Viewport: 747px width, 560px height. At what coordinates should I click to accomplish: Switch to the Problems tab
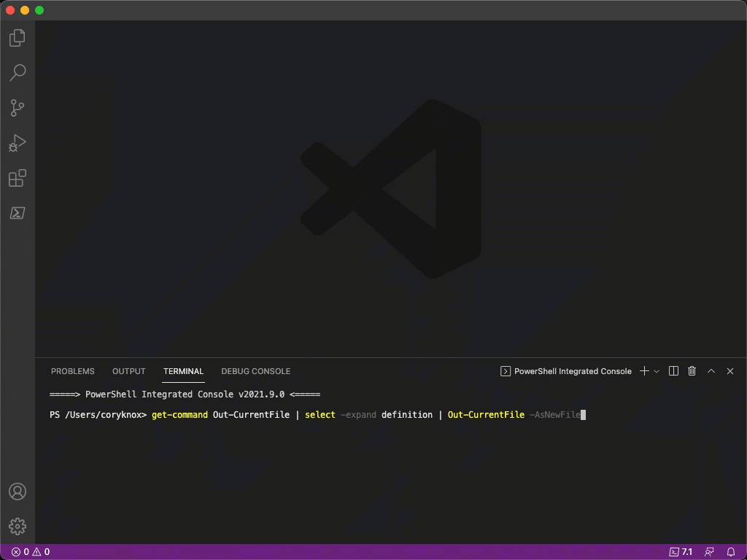[x=73, y=371]
